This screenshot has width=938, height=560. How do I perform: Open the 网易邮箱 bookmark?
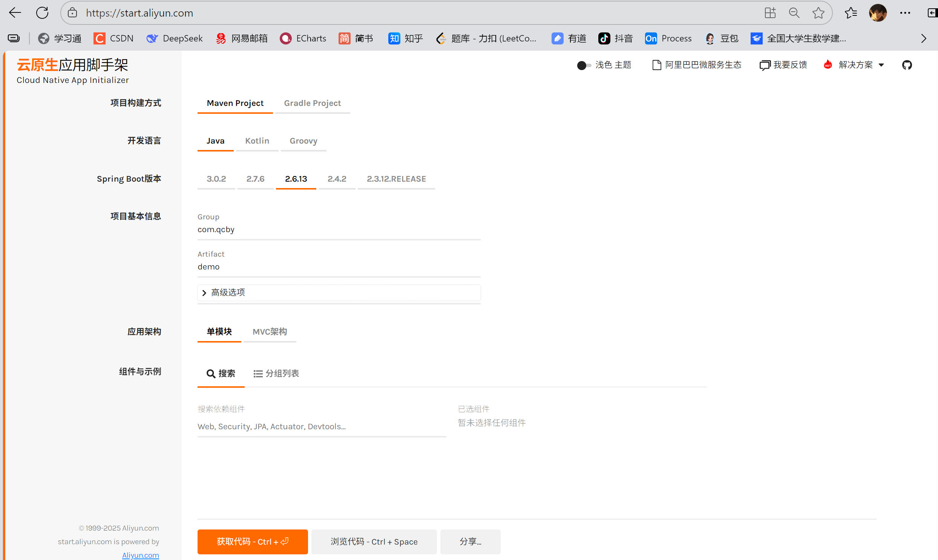click(242, 38)
